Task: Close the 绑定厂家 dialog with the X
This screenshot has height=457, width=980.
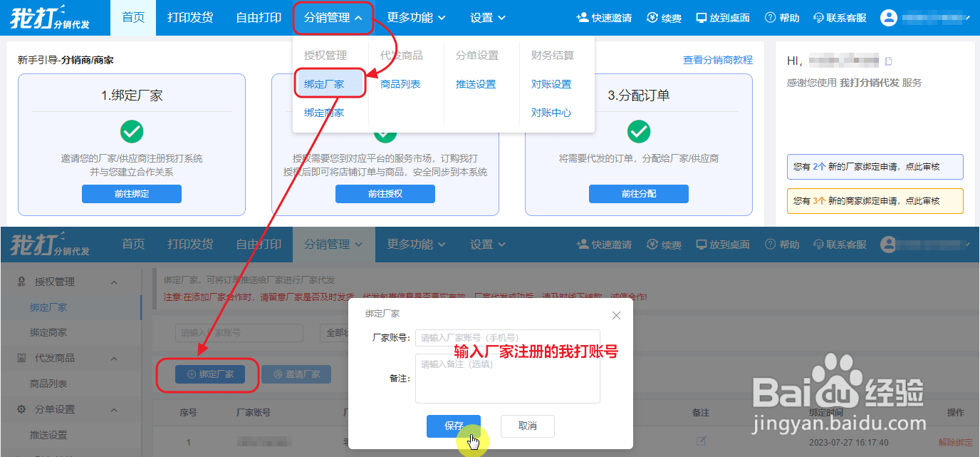Action: pyautogui.click(x=617, y=315)
